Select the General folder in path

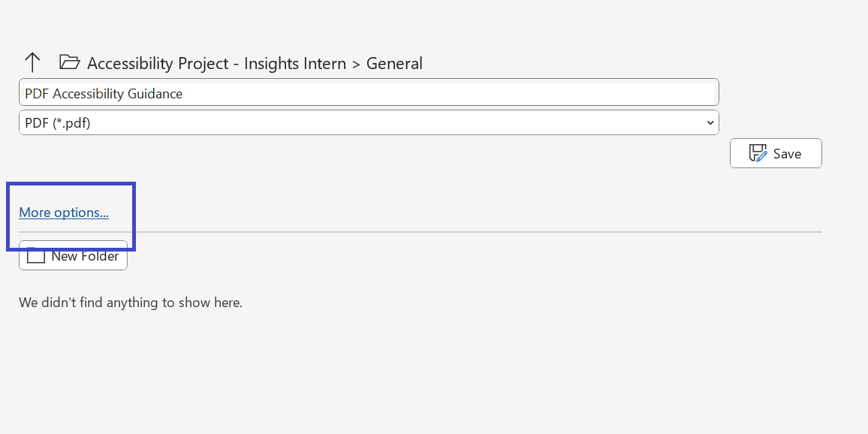pyautogui.click(x=394, y=64)
